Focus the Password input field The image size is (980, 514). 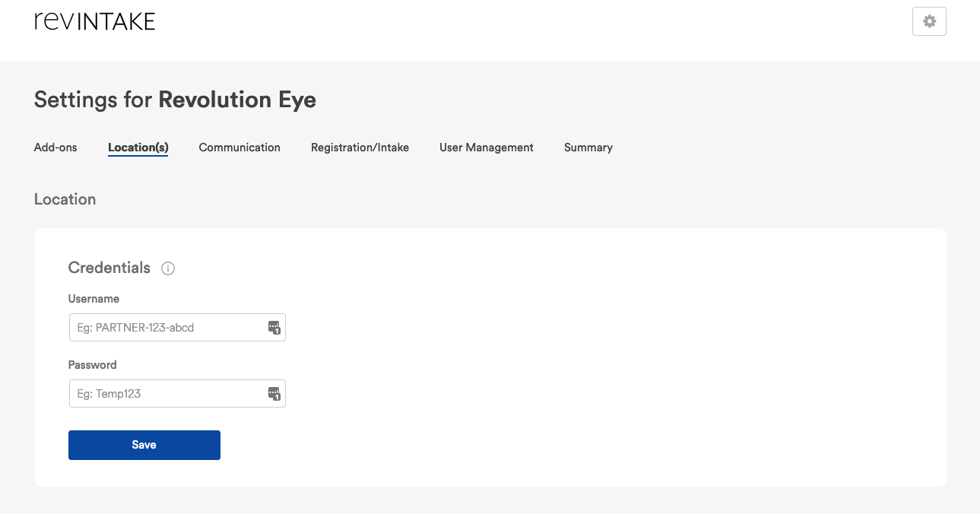click(167, 394)
